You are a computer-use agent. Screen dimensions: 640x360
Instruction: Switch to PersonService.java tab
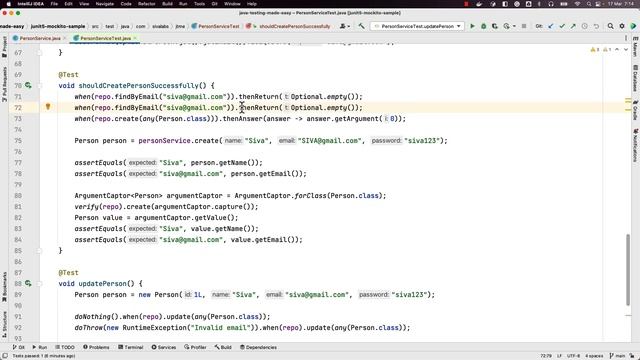40,38
